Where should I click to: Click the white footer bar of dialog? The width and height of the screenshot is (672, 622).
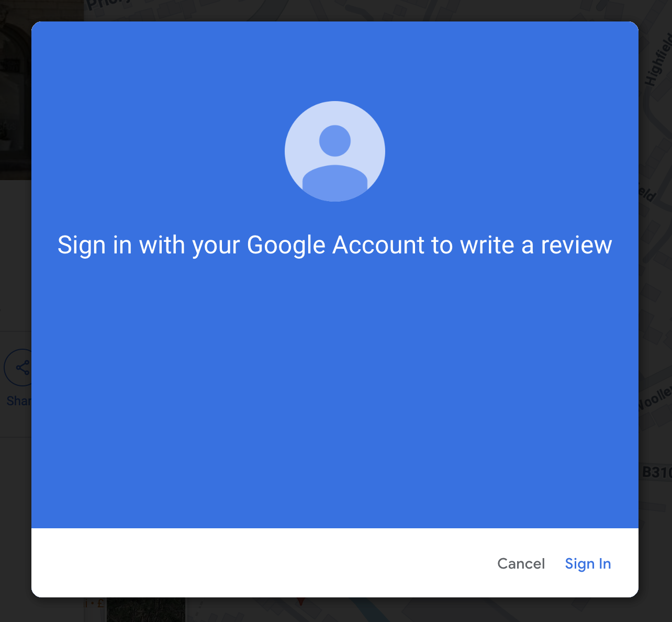coord(262,563)
